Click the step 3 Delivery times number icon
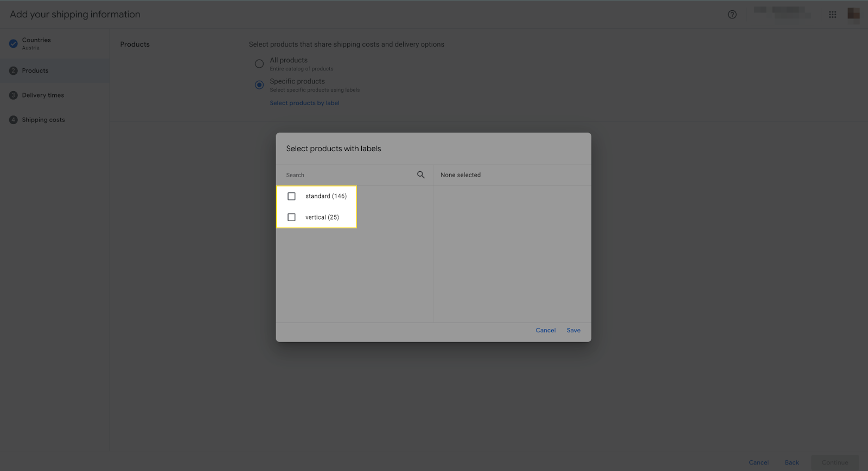 14,95
